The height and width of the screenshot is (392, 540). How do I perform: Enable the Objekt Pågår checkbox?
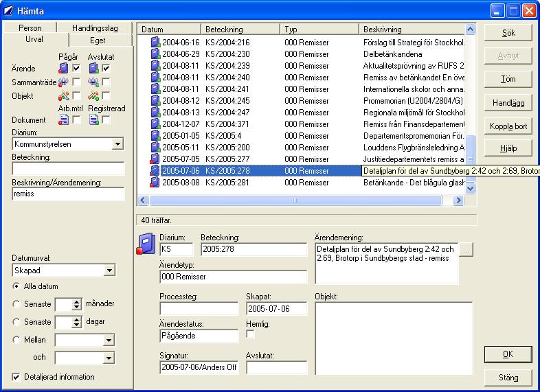(x=76, y=95)
